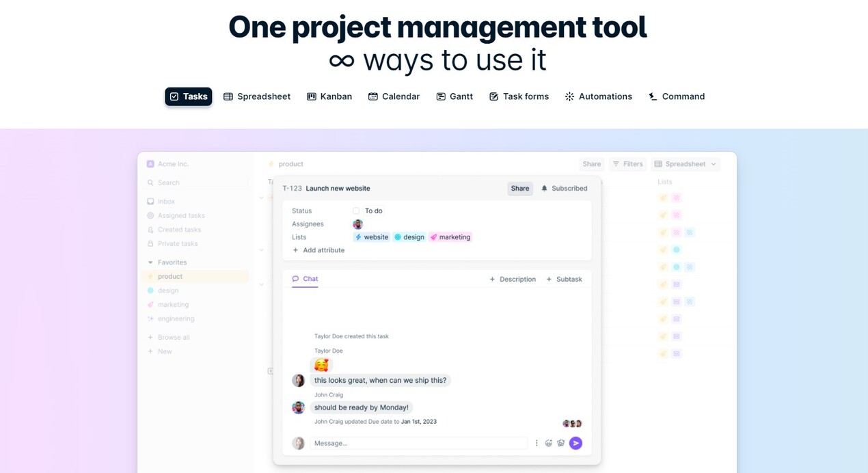The width and height of the screenshot is (868, 473).
Task: Click the pink marketing list tag
Action: (450, 237)
